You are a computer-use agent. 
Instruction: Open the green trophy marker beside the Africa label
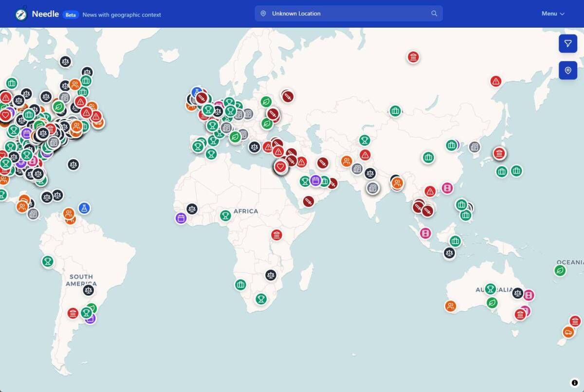pyautogui.click(x=225, y=215)
